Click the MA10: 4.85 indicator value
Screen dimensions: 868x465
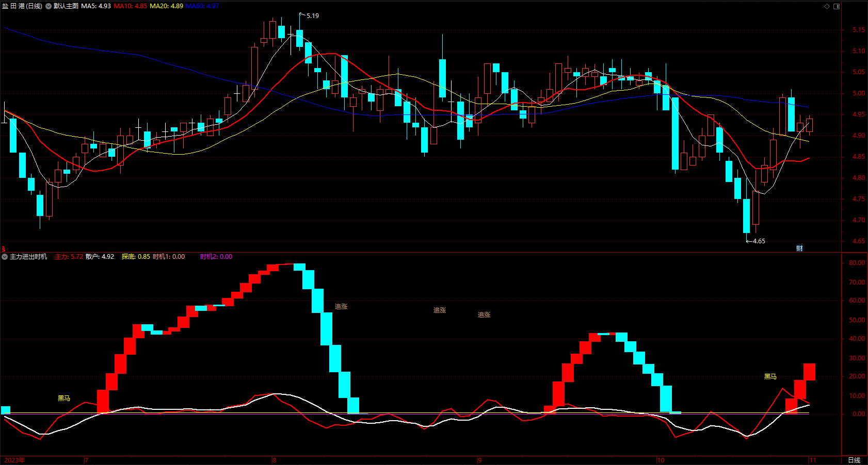pos(131,6)
